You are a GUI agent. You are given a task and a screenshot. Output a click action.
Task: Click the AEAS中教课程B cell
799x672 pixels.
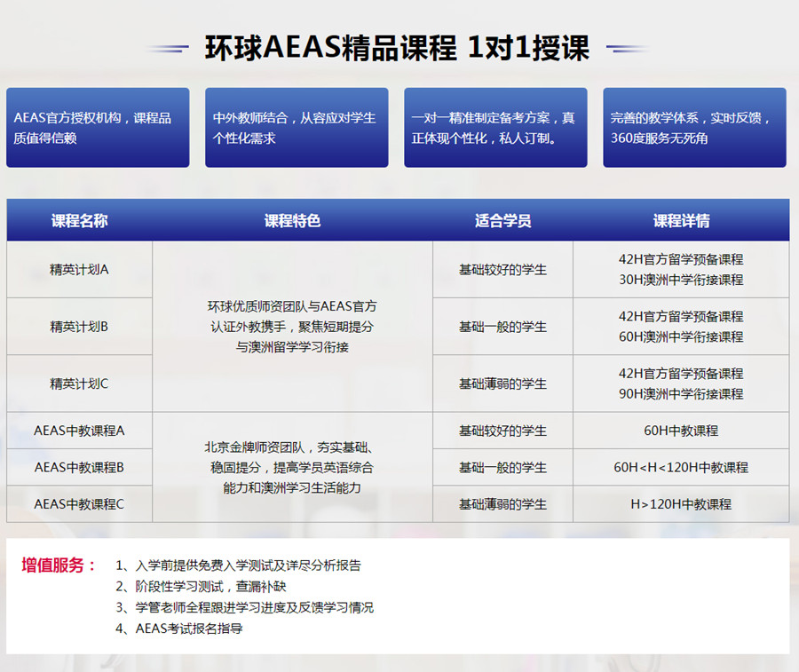tap(79, 467)
